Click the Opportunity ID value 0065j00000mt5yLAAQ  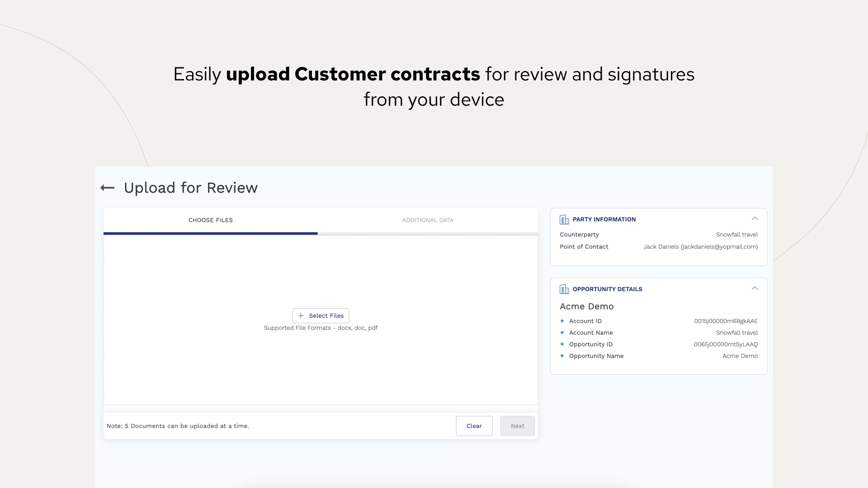pos(726,344)
